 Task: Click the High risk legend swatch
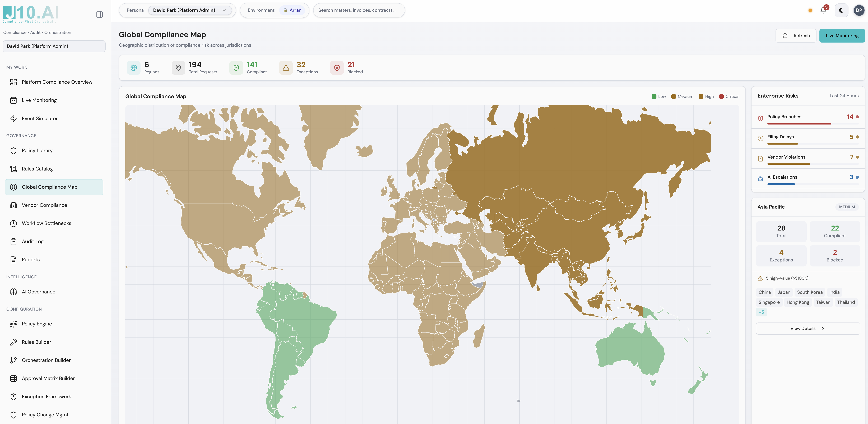point(701,96)
